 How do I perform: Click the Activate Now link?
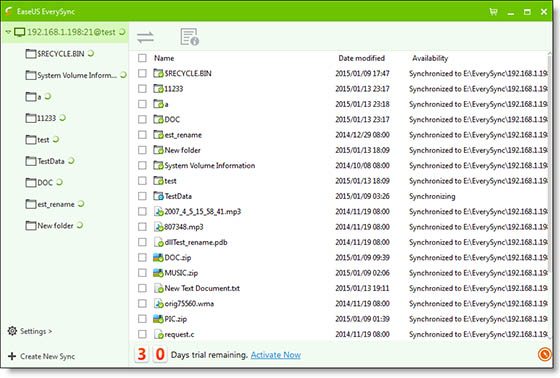[x=276, y=355]
